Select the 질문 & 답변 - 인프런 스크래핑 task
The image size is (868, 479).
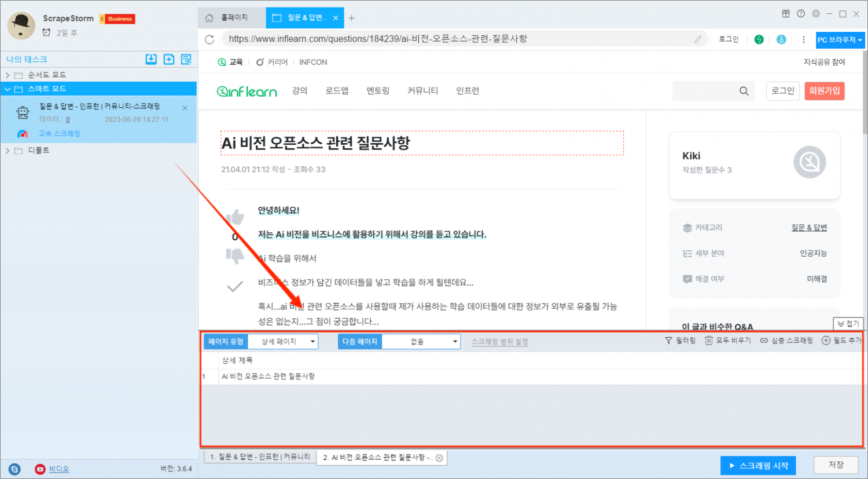(98, 120)
